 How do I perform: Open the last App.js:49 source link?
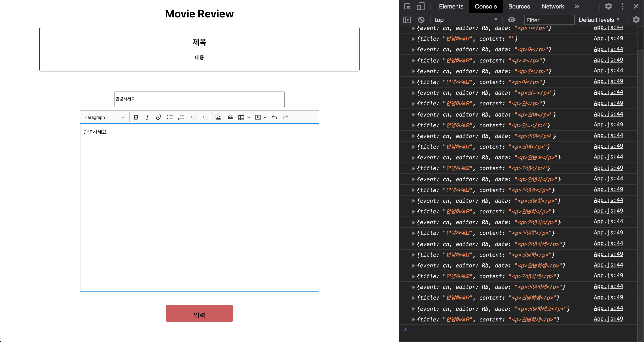click(608, 319)
